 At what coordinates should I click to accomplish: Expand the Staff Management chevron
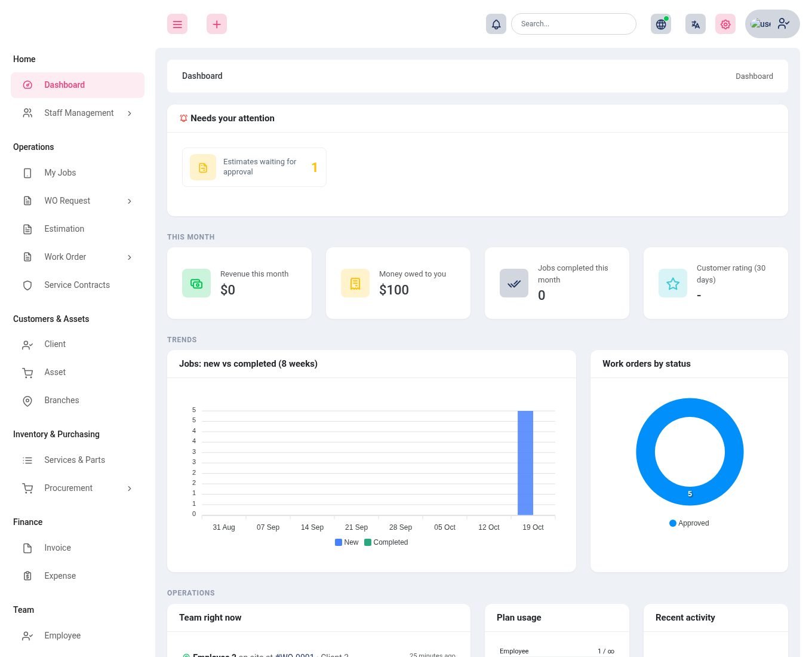tap(130, 113)
